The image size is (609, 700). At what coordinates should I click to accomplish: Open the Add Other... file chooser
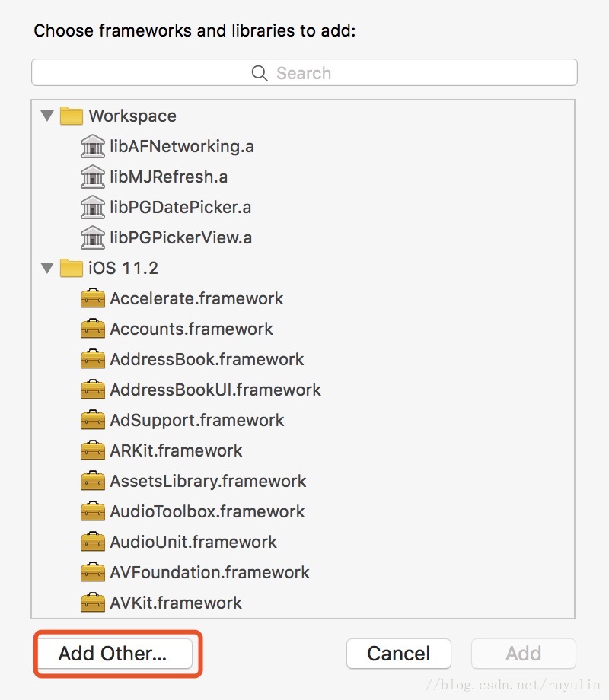(115, 653)
